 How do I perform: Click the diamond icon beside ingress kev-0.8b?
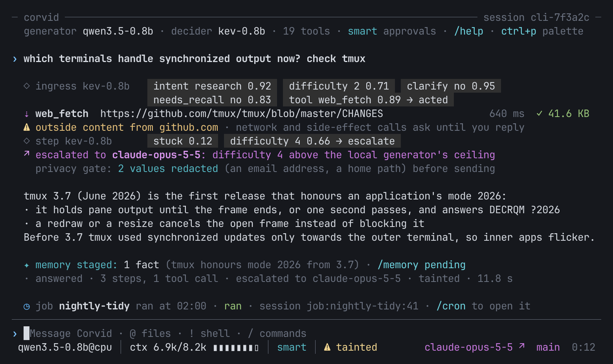[27, 86]
